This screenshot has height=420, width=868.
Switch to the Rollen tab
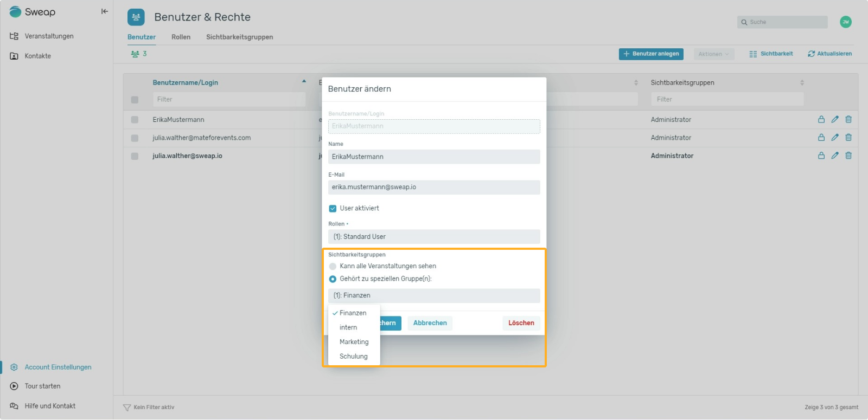(181, 37)
